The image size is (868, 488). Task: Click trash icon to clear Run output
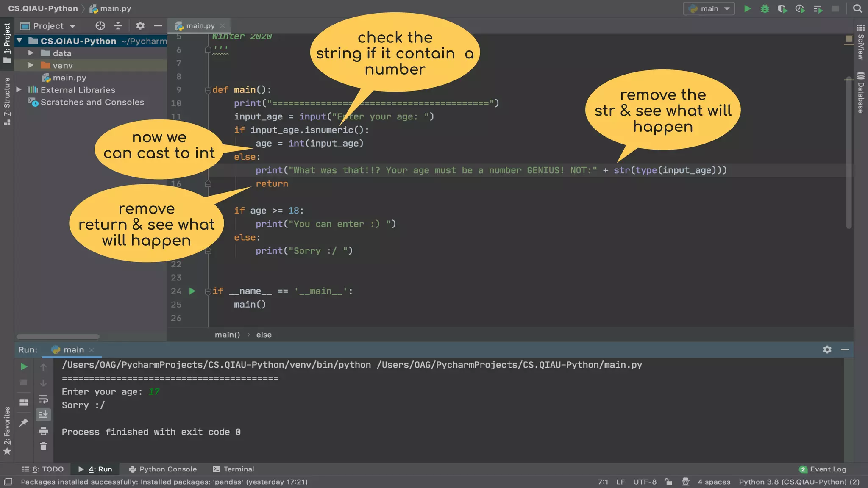43,446
